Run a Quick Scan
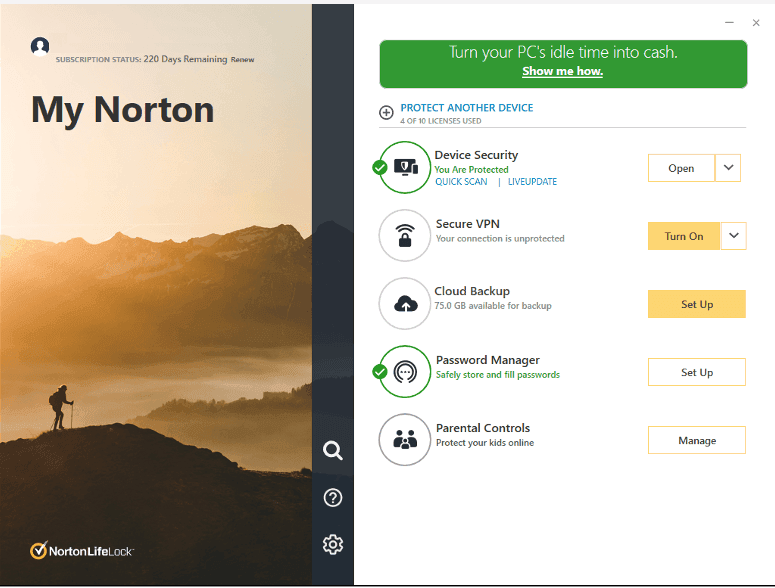Screen dimensions: 775x588 (x=461, y=182)
